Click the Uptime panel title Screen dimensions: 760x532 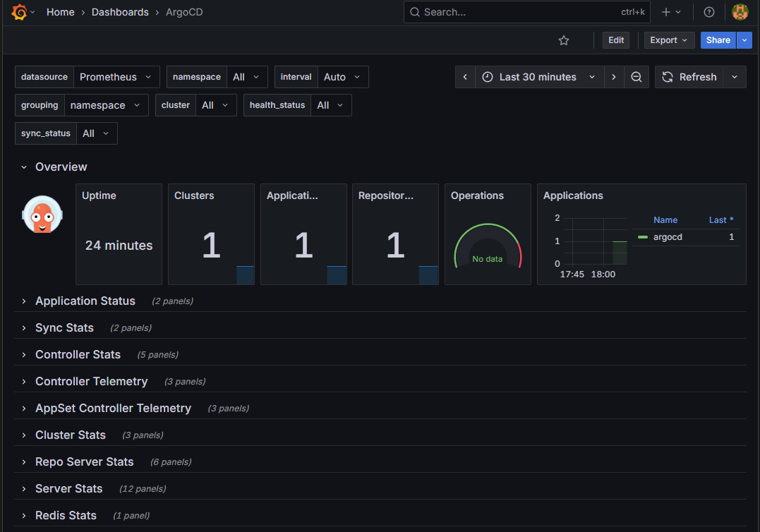pos(99,195)
